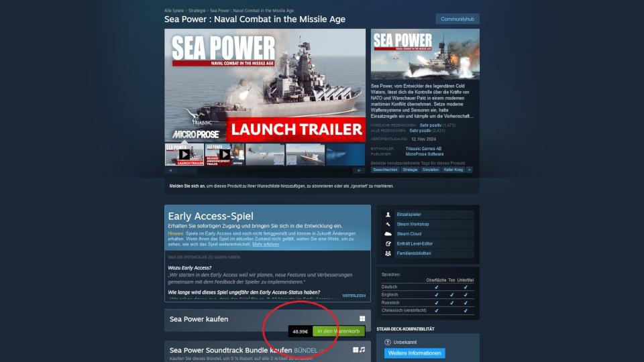The image size is (644, 362).
Task: Expand more tags with the plus button
Action: point(469,170)
